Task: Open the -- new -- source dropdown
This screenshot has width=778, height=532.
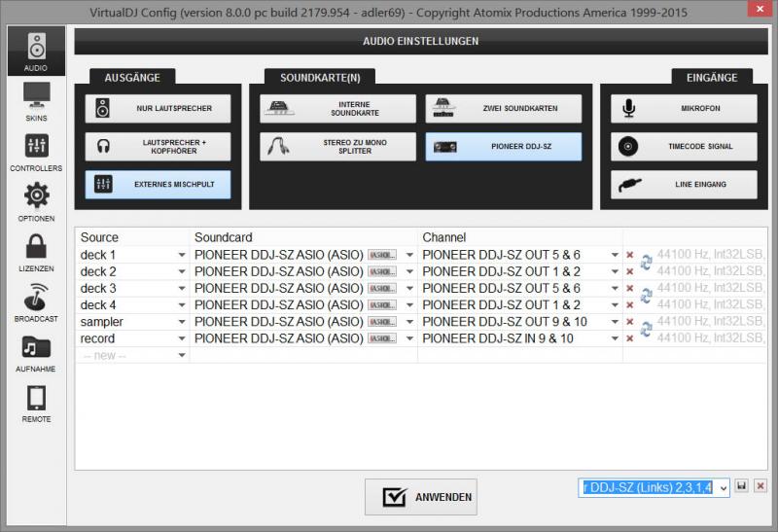Action: [x=182, y=355]
